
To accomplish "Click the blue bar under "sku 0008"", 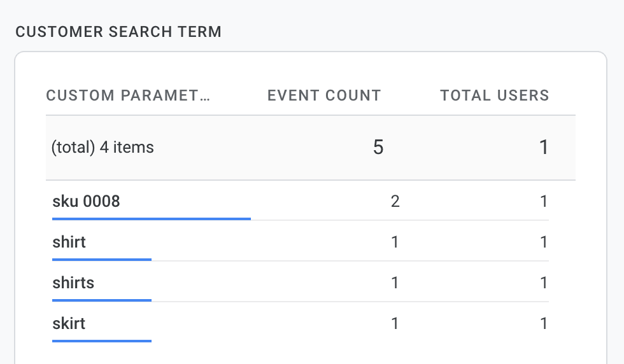I will point(151,218).
